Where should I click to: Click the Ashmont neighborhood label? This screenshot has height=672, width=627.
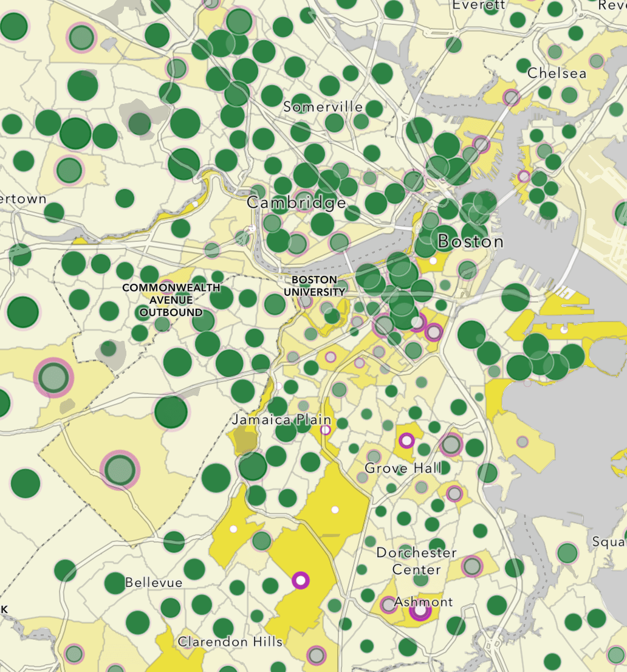423,602
